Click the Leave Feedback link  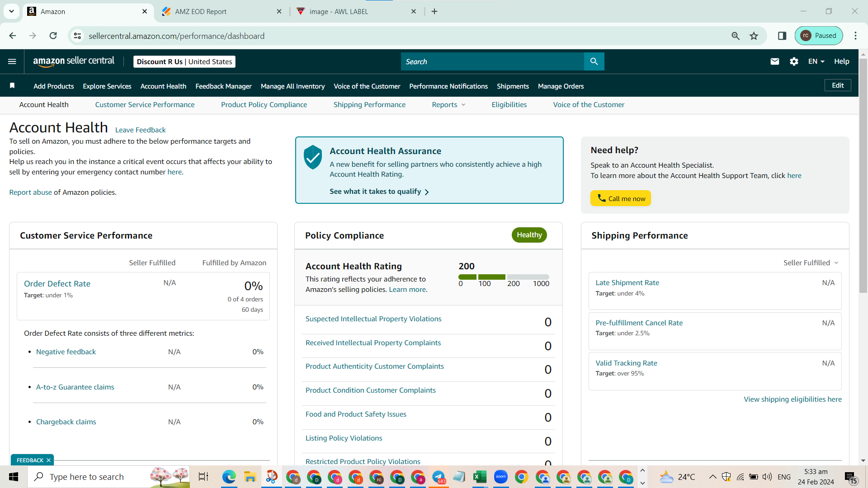(x=141, y=130)
